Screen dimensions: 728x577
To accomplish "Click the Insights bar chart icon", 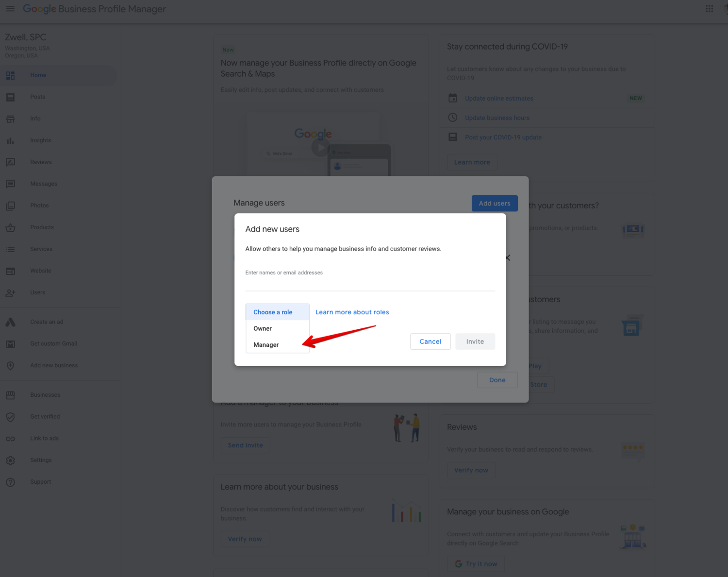I will click(x=10, y=141).
